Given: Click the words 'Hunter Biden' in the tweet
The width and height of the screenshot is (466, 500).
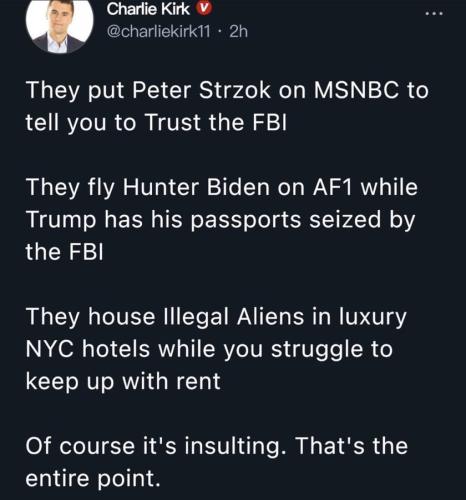Looking at the screenshot, I should coord(196,187).
